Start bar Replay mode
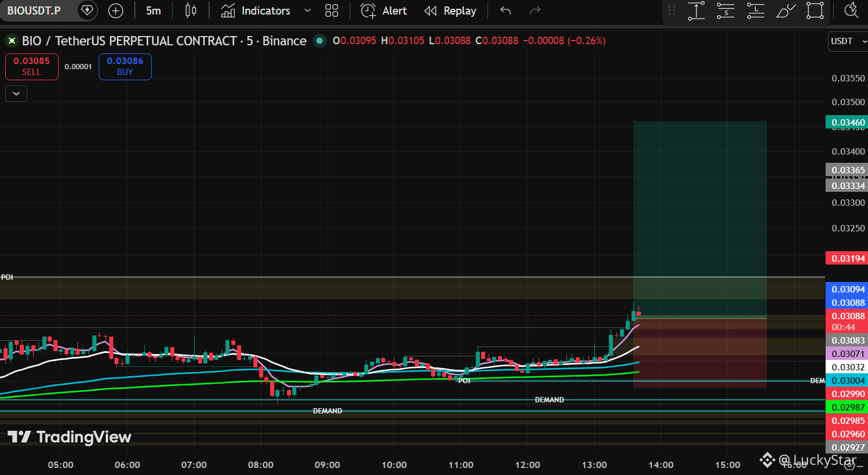This screenshot has height=475, width=868. (450, 10)
